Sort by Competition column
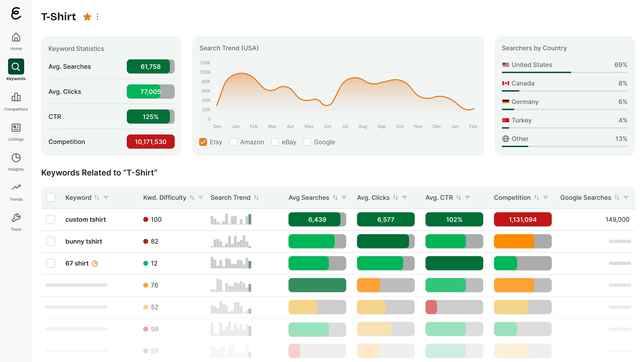This screenshot has width=644, height=362. pyautogui.click(x=537, y=198)
